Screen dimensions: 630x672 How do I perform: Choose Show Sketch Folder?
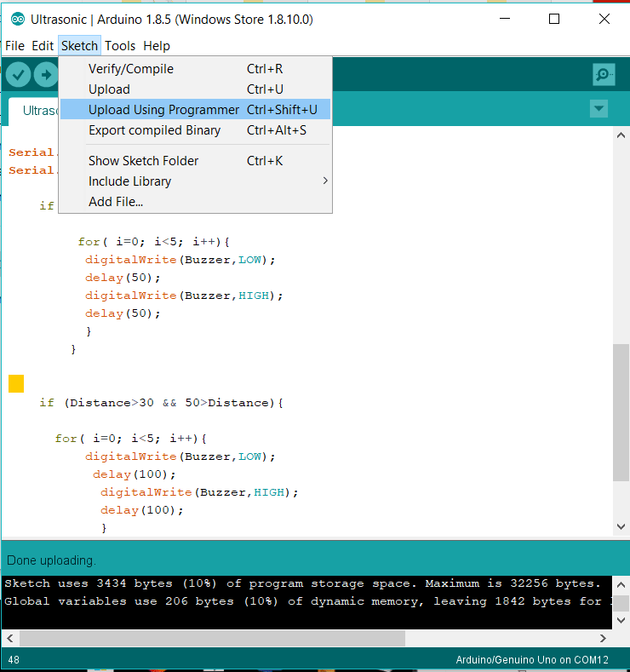click(x=195, y=161)
